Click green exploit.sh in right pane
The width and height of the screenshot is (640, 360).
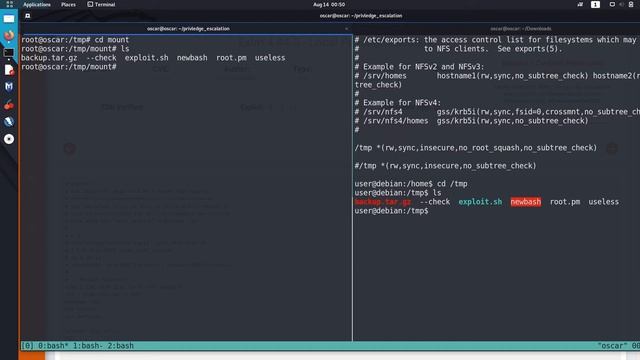(x=480, y=202)
